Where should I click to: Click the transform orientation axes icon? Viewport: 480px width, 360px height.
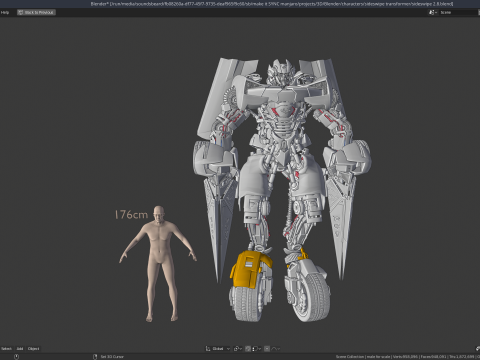pos(208,349)
